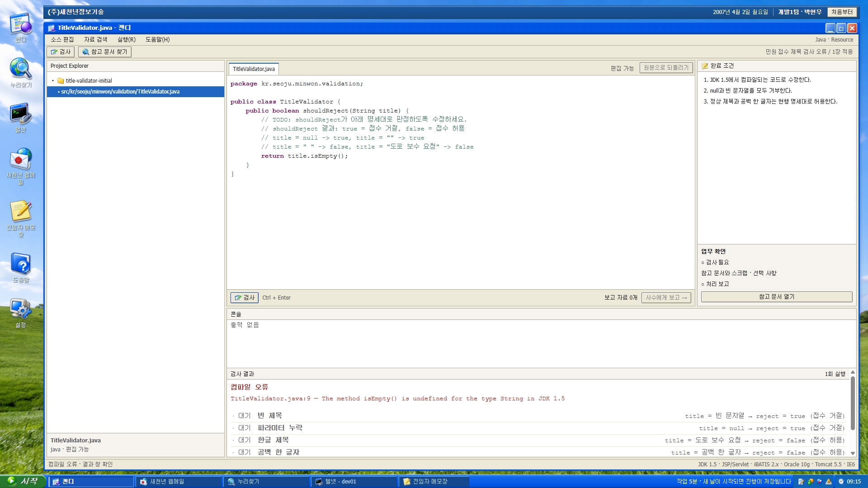868x488 pixels.
Task: Click the 시작 start button
Action: pyautogui.click(x=23, y=481)
